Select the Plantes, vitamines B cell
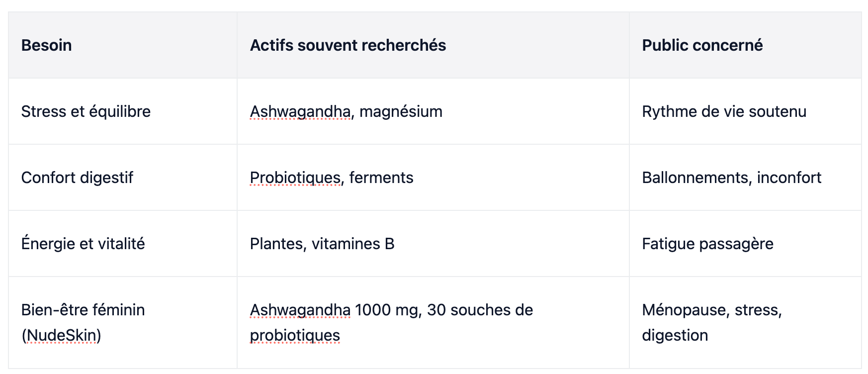This screenshot has width=868, height=374. coord(433,244)
